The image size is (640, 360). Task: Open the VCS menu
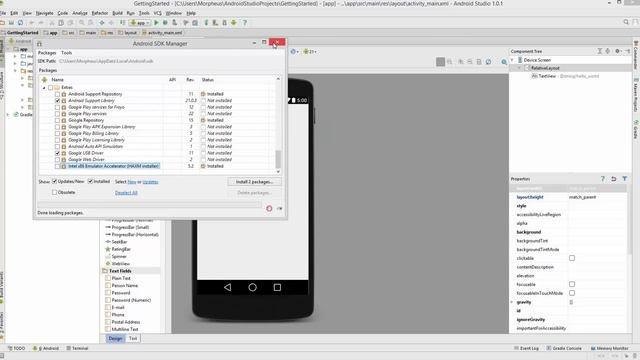pos(158,13)
